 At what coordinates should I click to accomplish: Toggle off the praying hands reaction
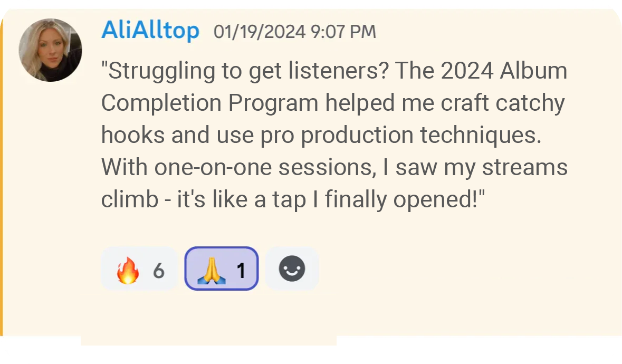[x=222, y=269]
